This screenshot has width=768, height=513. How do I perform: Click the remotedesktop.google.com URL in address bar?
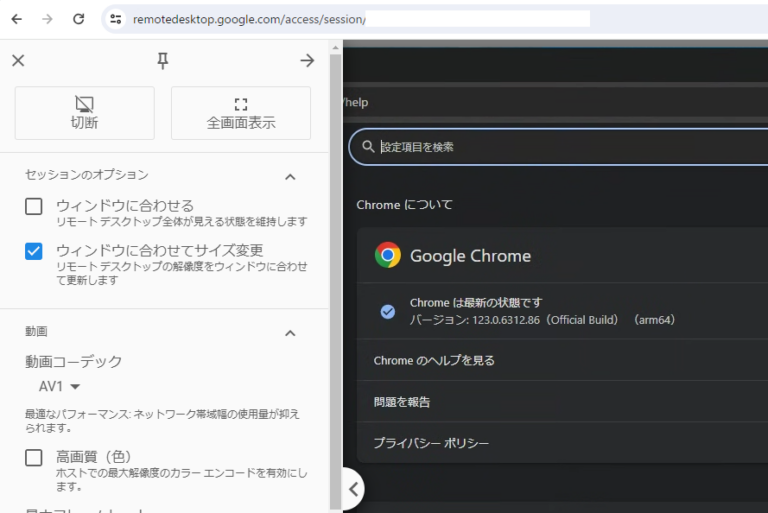[249, 19]
